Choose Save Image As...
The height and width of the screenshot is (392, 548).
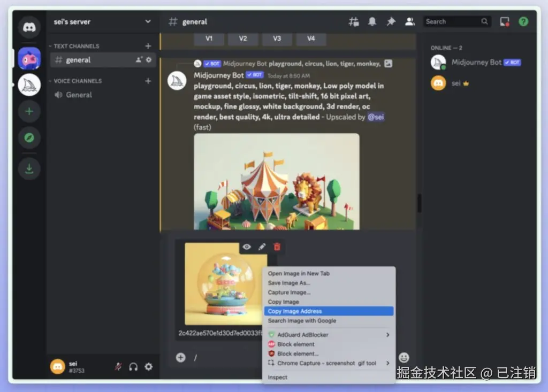(329, 283)
